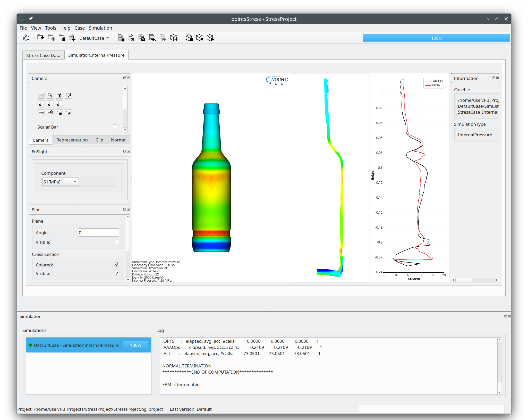Collapse the EnSight panel
This screenshot has width=528, height=420.
tap(125, 152)
